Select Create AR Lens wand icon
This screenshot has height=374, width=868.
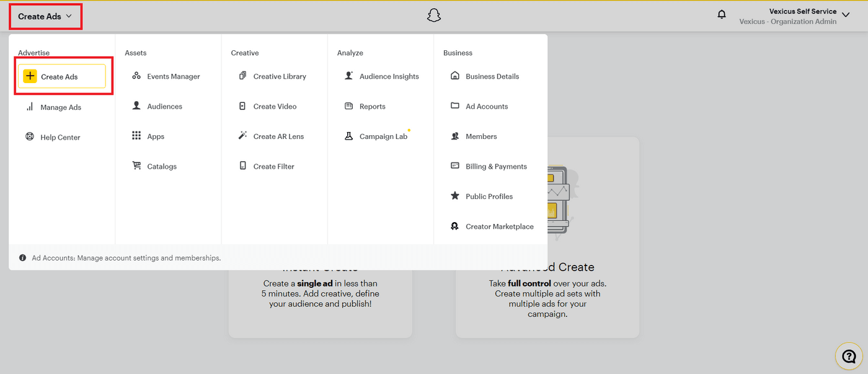[x=242, y=136]
